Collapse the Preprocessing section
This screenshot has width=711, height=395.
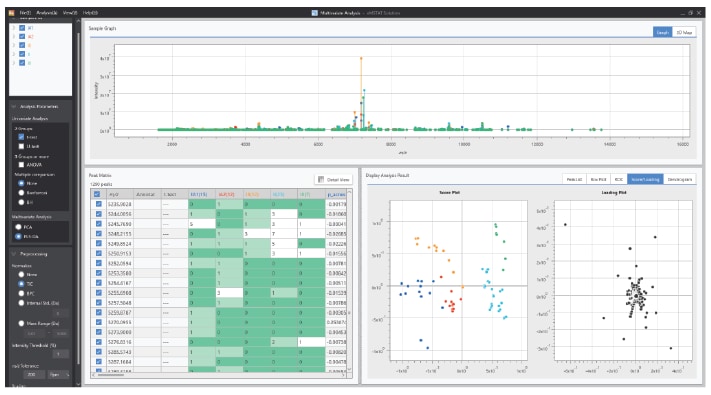(14, 254)
